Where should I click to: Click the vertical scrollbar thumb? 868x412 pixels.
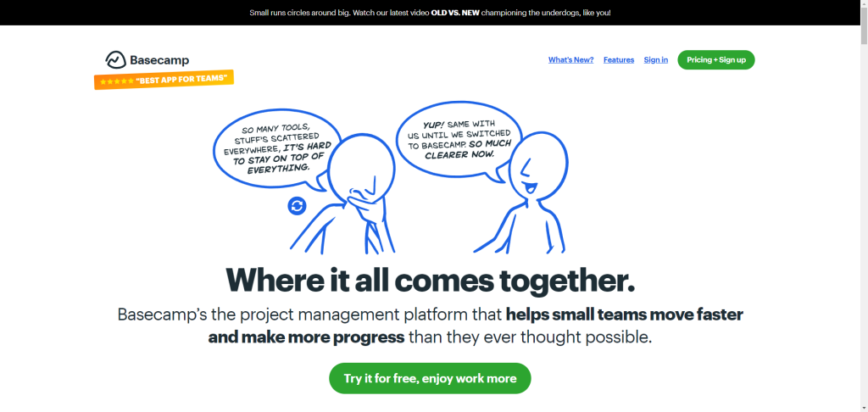[864, 26]
